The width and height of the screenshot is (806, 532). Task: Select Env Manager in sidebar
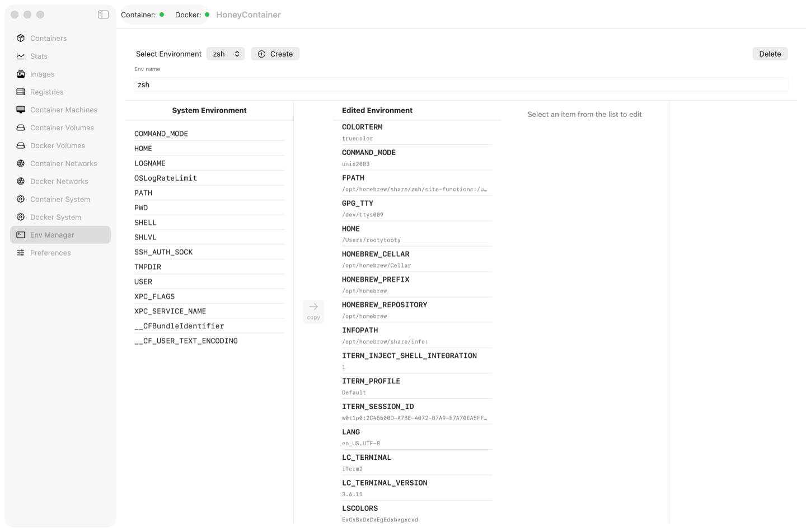[60, 235]
